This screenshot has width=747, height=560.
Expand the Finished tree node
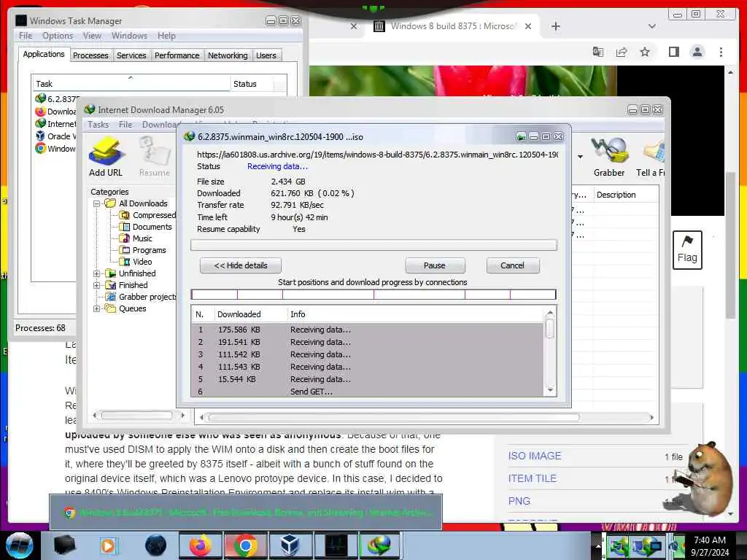(x=96, y=285)
